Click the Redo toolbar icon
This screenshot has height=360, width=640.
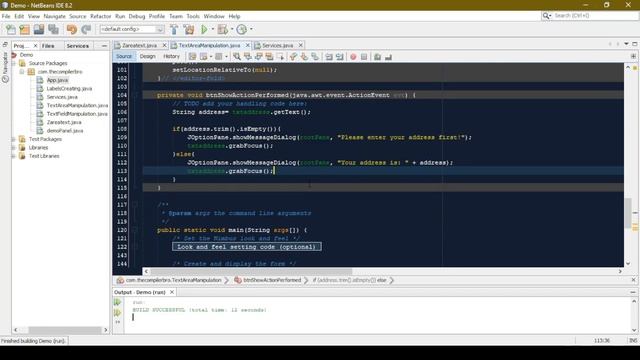coord(86,29)
